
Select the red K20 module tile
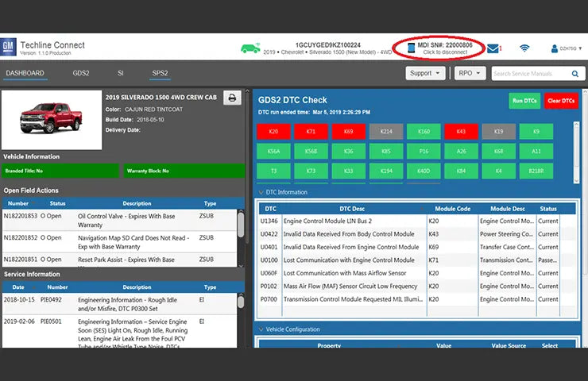[x=274, y=131]
